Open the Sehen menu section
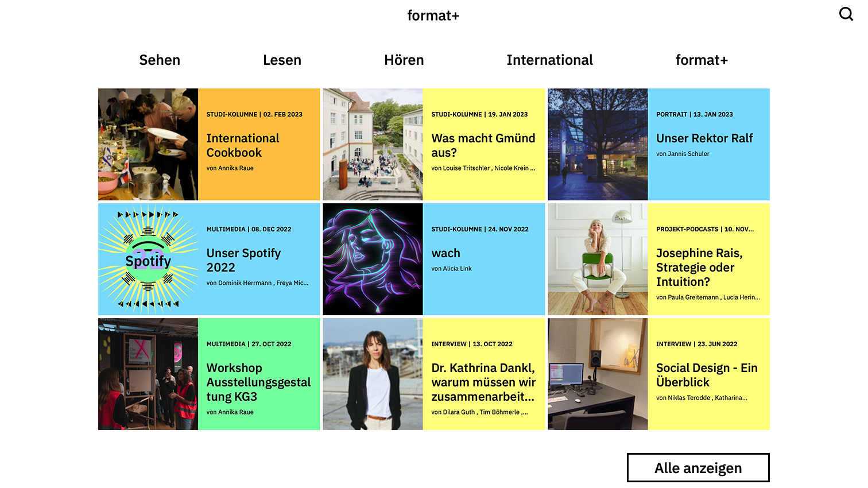 coord(160,60)
